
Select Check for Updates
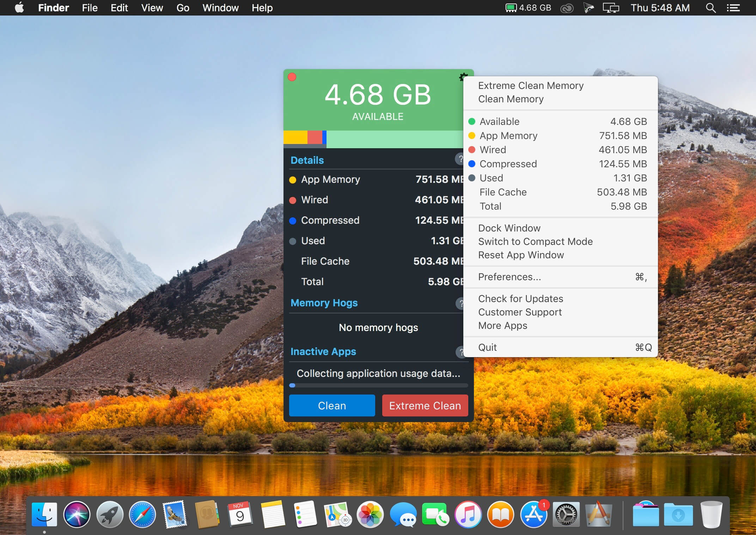(521, 299)
